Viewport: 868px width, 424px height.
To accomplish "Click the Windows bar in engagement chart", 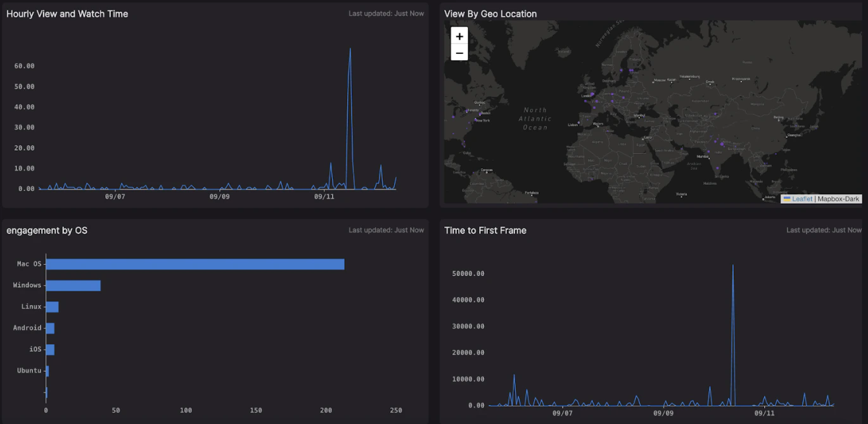I will [x=73, y=285].
